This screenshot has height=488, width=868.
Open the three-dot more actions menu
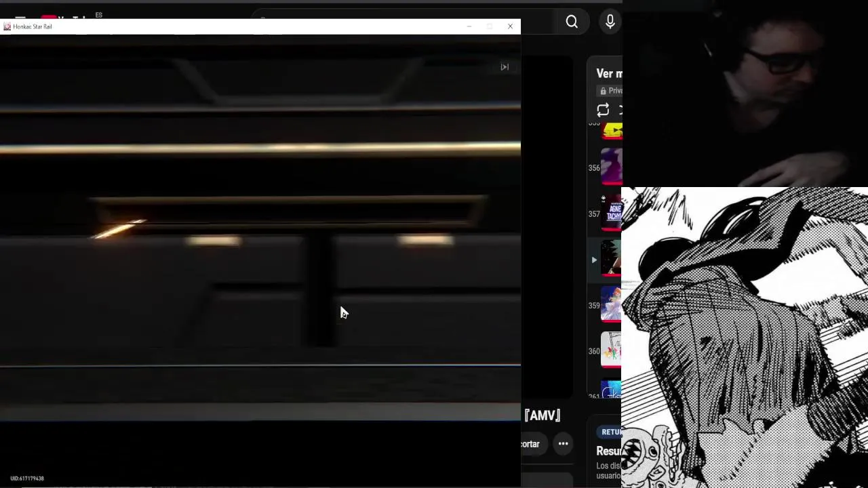point(563,444)
